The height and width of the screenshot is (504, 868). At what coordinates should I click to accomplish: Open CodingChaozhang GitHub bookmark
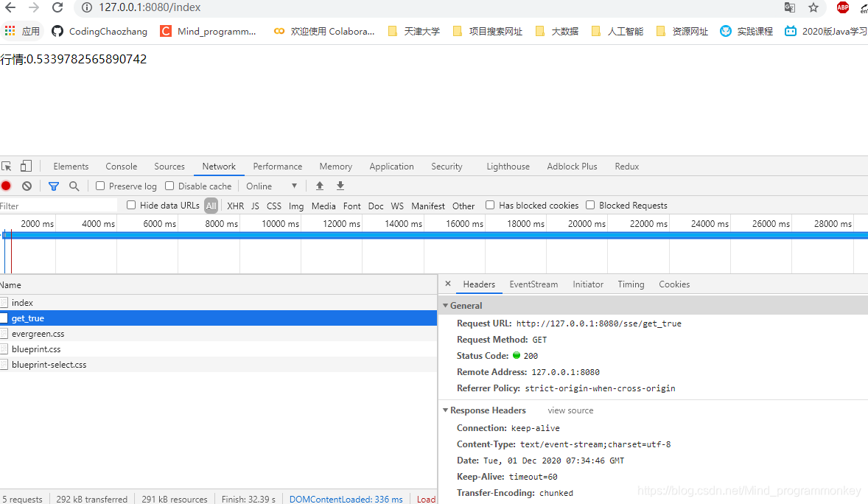99,31
